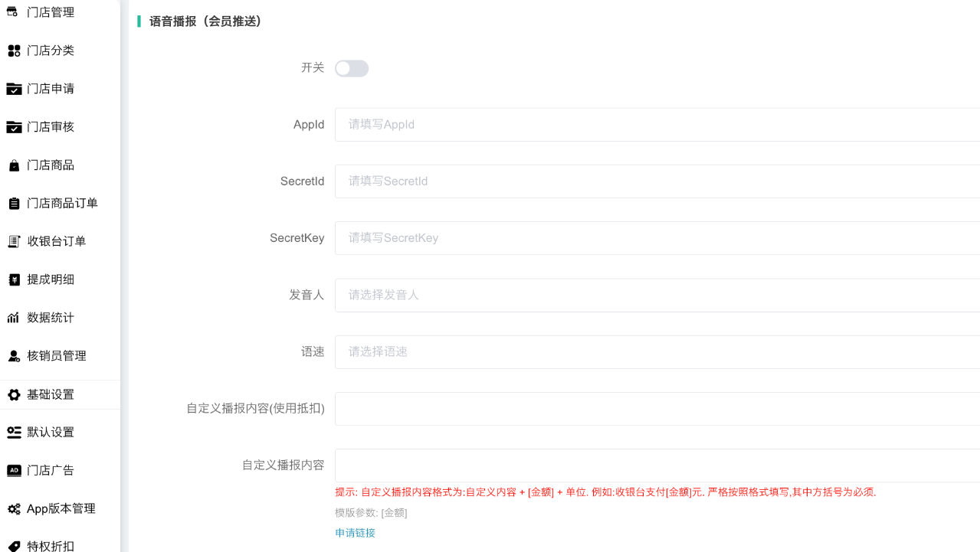This screenshot has width=980, height=552.
Task: Click the 门店广告 AD icon
Action: coord(13,470)
